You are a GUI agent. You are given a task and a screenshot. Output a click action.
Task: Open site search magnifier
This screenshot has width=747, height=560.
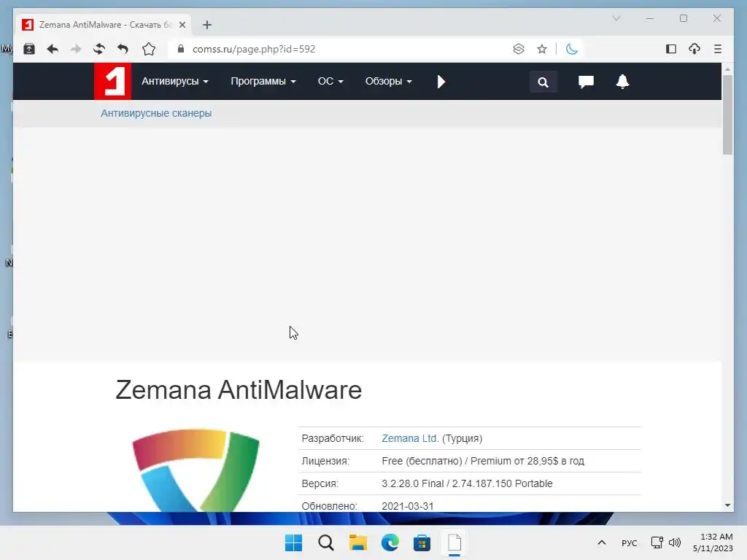pyautogui.click(x=543, y=82)
